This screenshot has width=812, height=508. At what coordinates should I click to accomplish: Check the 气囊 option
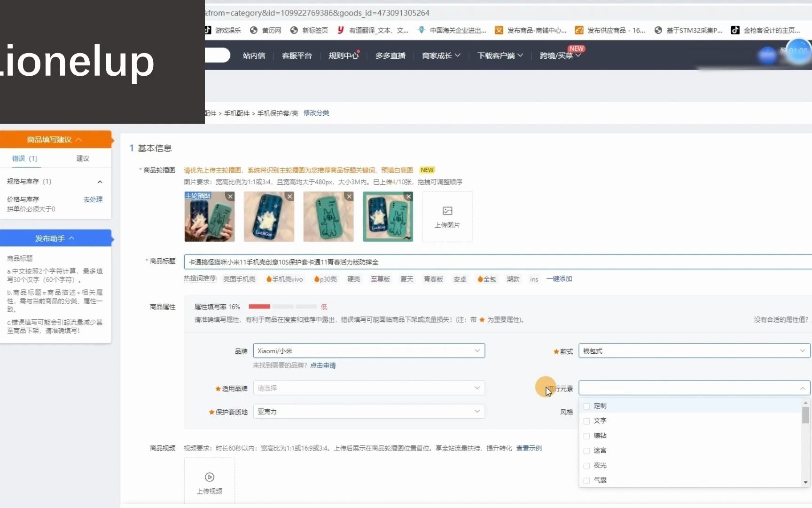tap(586, 481)
